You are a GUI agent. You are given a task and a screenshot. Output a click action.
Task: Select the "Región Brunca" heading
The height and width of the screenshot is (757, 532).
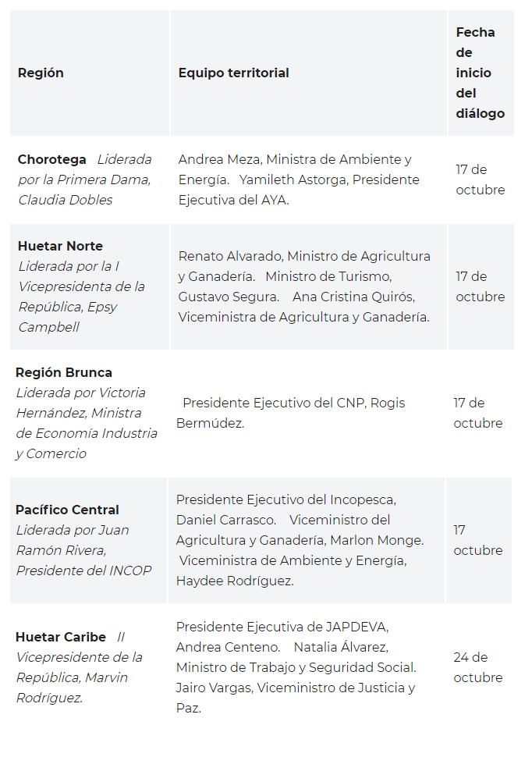click(64, 372)
